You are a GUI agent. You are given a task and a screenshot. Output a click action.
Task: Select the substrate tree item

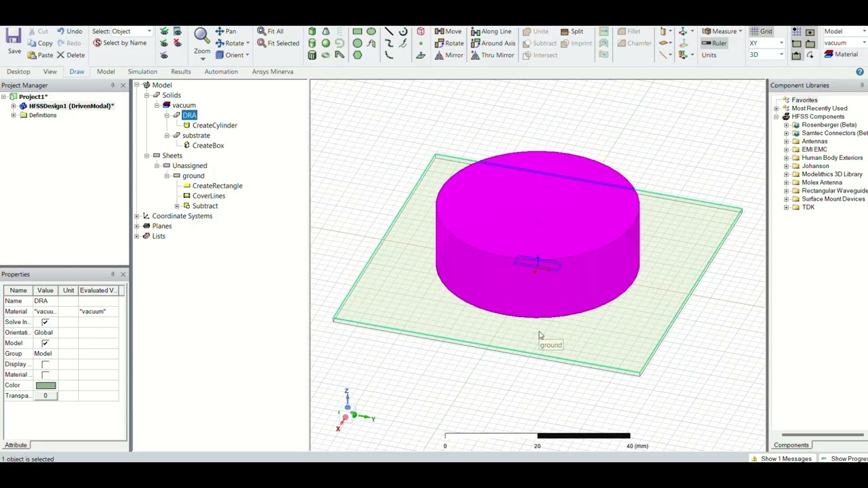click(196, 136)
